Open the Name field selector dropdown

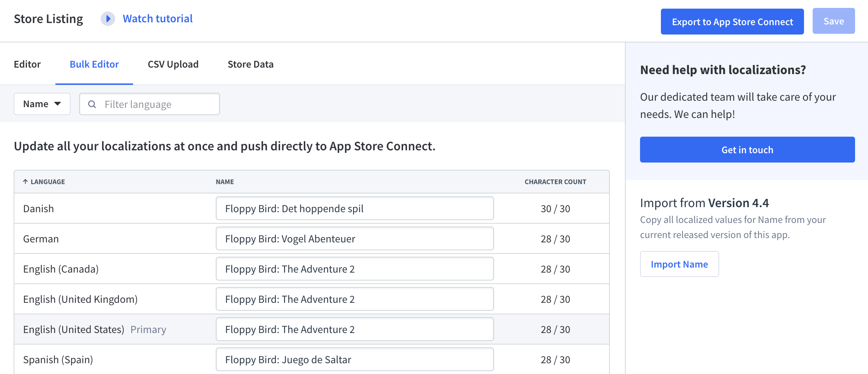(42, 104)
